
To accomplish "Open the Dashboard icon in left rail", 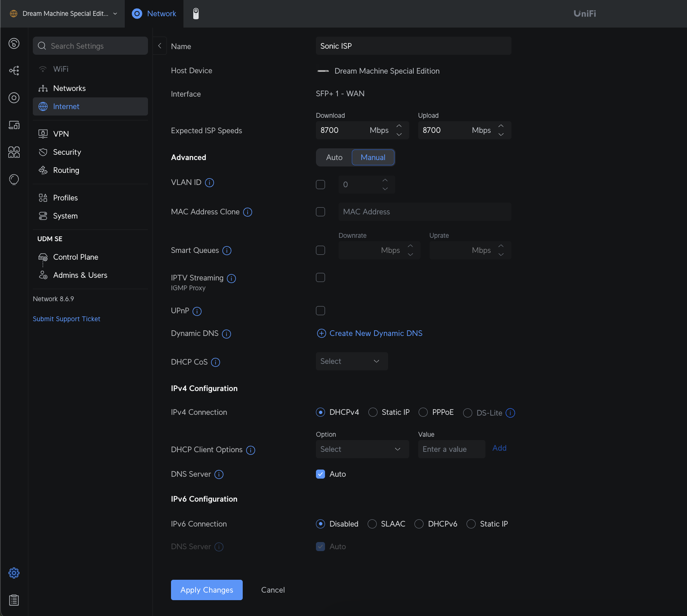I will coord(14,43).
